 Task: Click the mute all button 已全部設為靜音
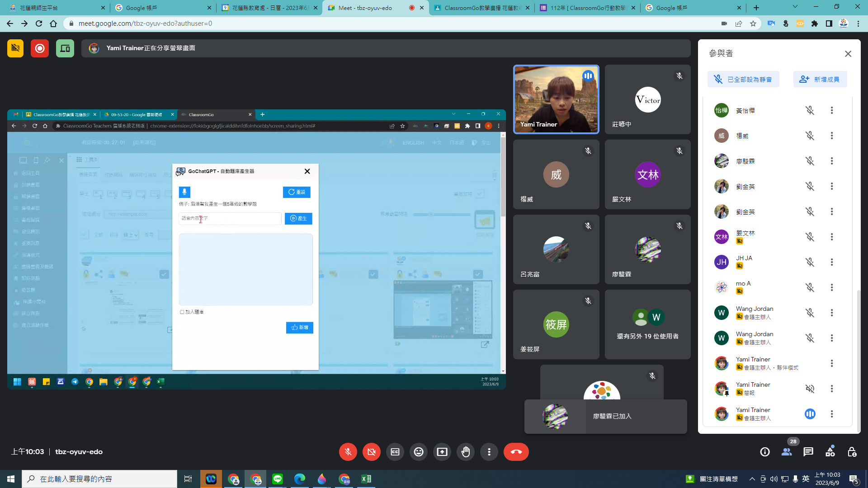point(743,79)
